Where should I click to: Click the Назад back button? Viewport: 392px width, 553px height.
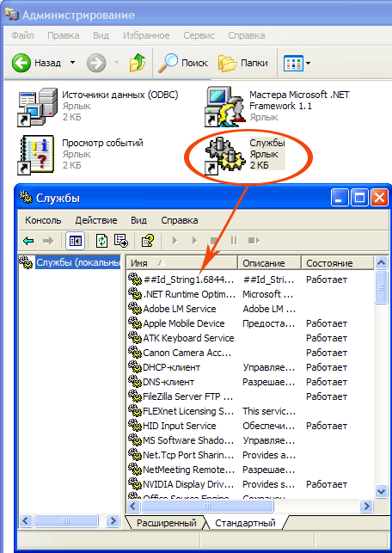pyautogui.click(x=36, y=63)
